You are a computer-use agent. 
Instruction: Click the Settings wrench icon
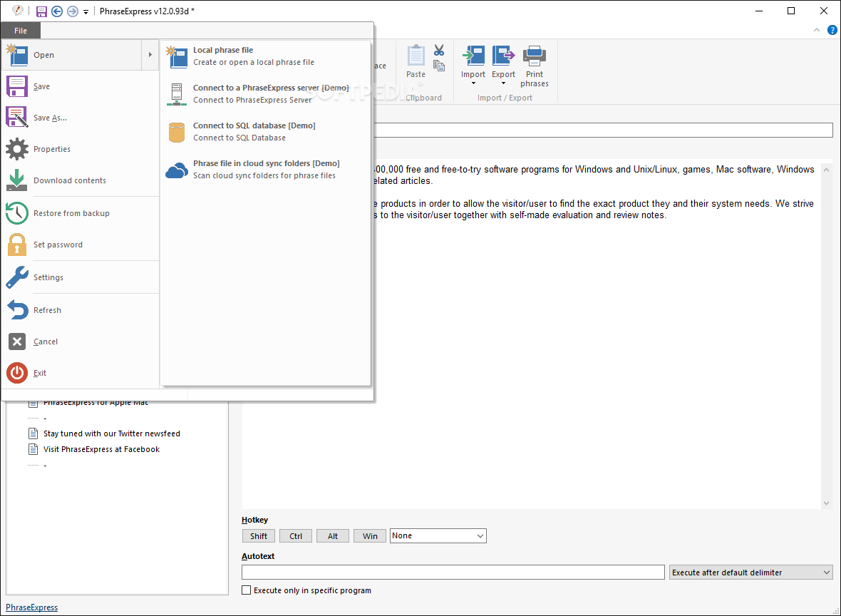16,277
